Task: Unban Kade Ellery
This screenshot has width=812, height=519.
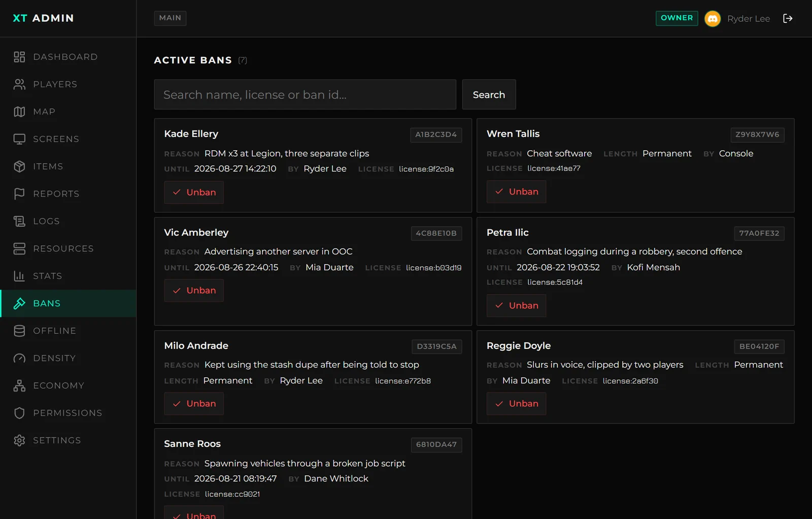Action: point(194,192)
